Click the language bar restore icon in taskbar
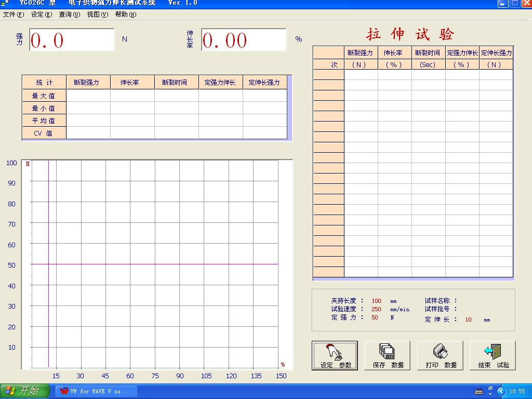The height and width of the screenshot is (399, 532). (490, 388)
